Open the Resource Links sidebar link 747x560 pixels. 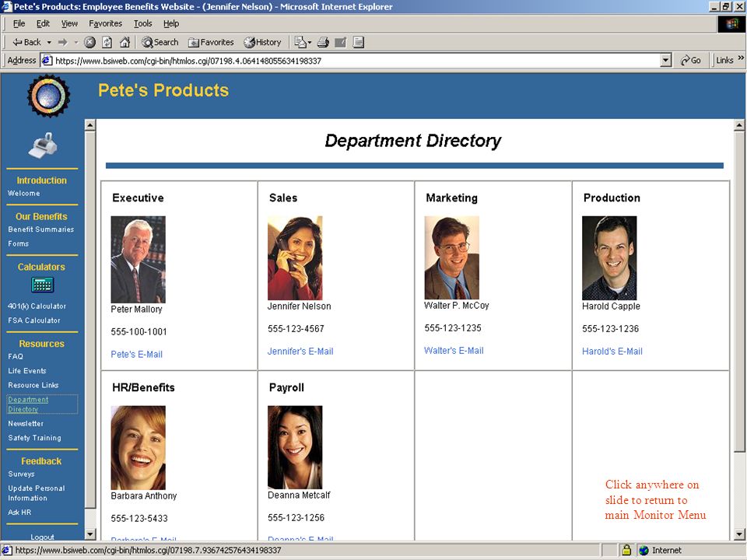point(33,385)
